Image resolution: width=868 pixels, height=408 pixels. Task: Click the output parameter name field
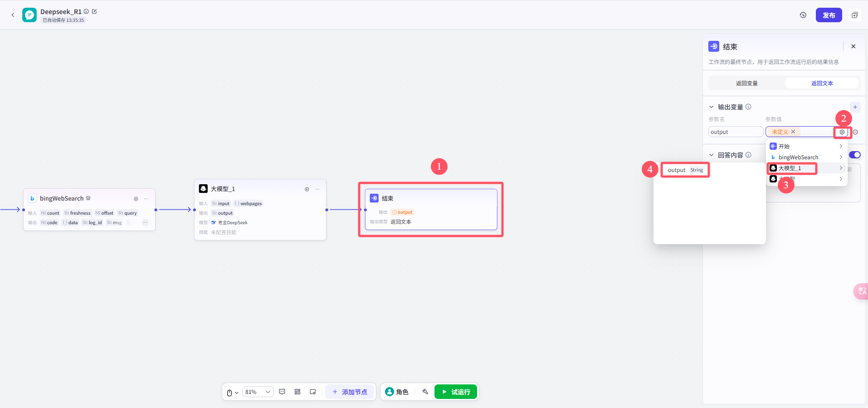tap(736, 132)
